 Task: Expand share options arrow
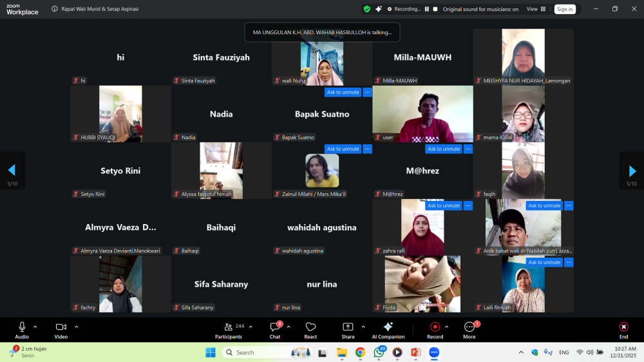tap(363, 327)
